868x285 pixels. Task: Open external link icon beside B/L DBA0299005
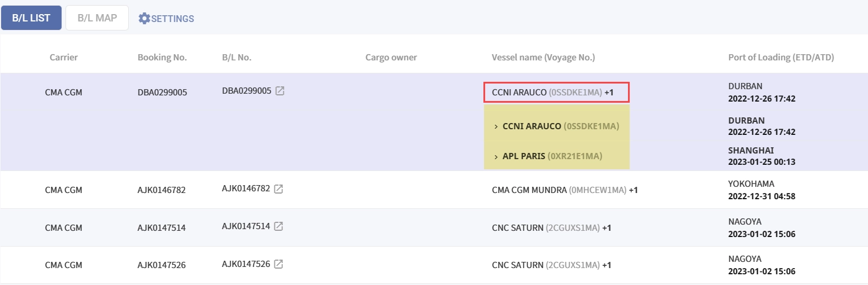280,91
